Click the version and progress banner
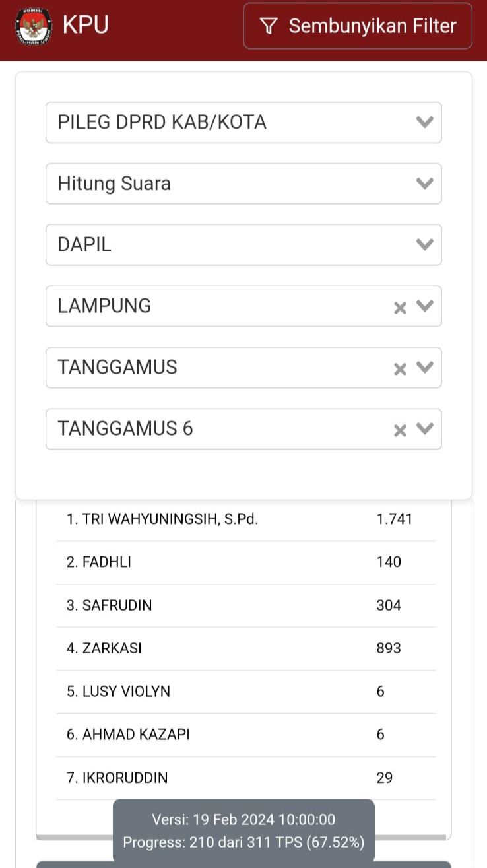Screen dimensions: 487x868 (243, 831)
